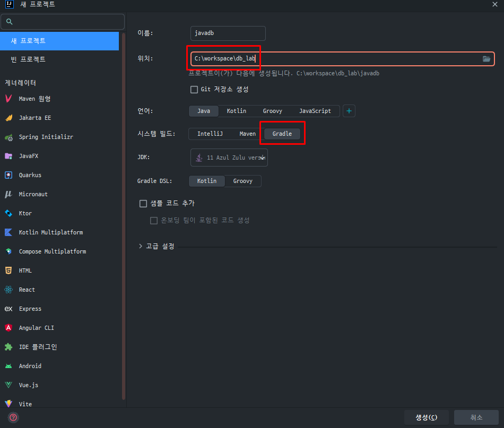Click the Angular CLI generator icon

tap(8, 328)
